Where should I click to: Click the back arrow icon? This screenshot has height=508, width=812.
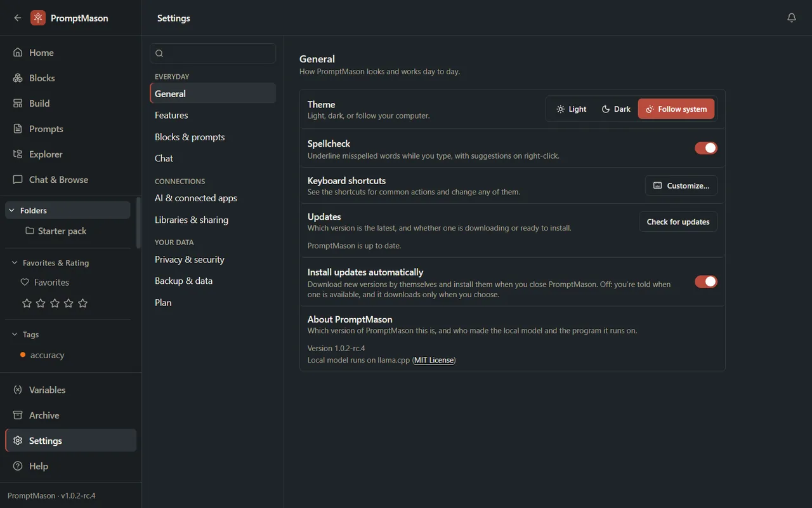pyautogui.click(x=18, y=18)
